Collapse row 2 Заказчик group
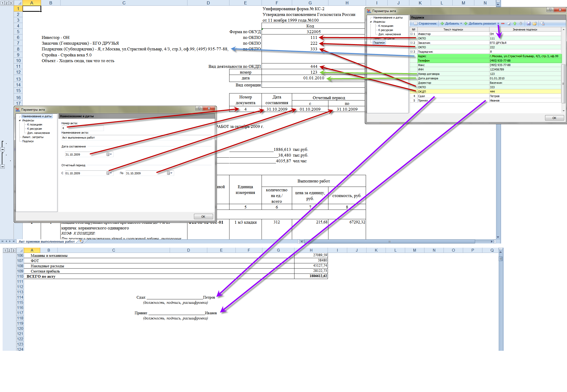The width and height of the screenshot is (567, 392). (412, 43)
